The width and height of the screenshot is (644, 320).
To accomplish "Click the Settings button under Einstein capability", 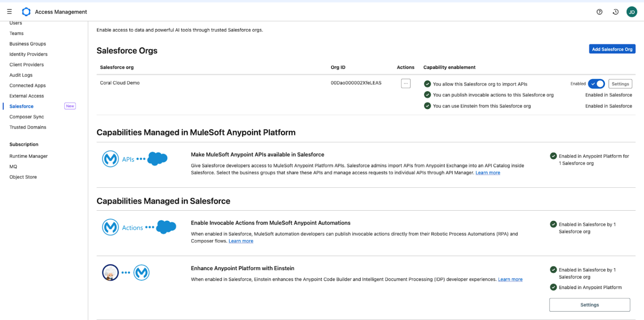I will 589,305.
